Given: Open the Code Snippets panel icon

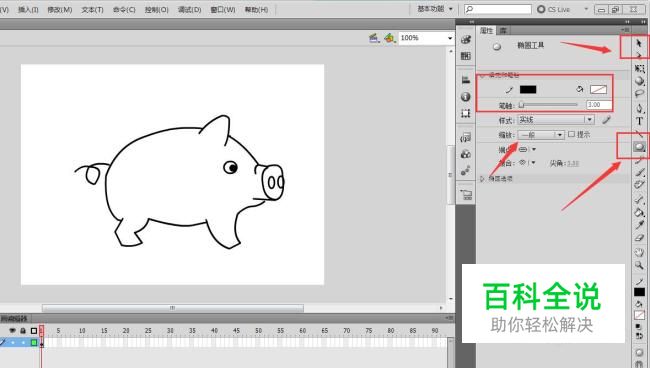Looking at the screenshot, I should tap(466, 137).
